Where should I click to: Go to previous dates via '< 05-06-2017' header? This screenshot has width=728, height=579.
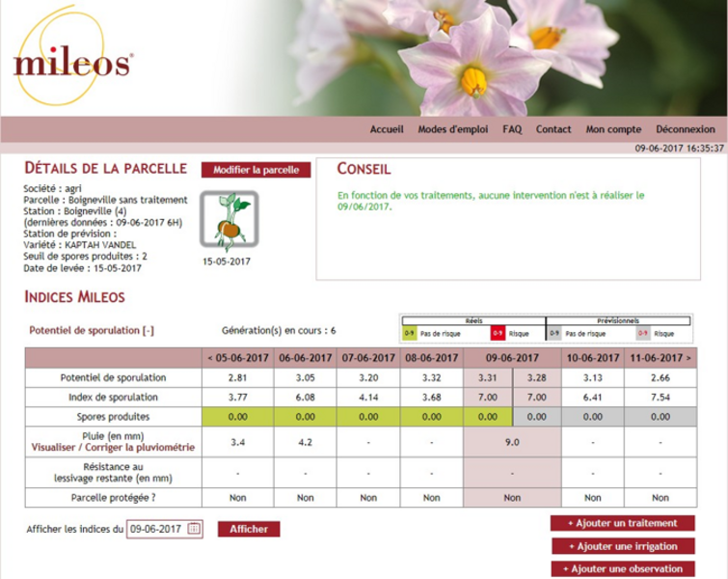[x=242, y=357]
